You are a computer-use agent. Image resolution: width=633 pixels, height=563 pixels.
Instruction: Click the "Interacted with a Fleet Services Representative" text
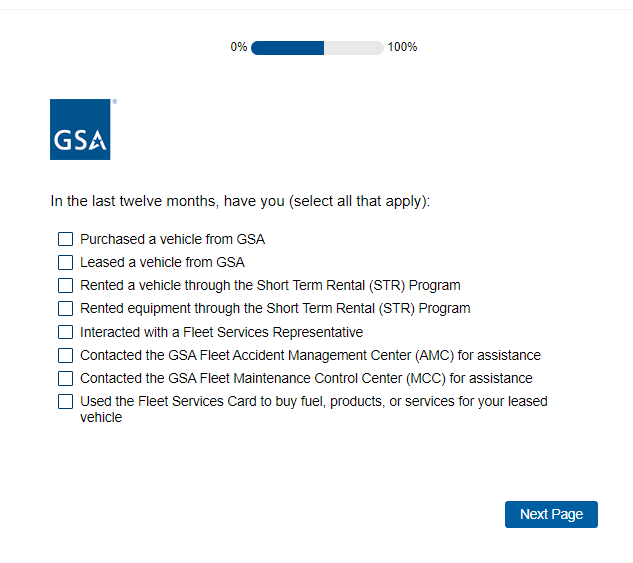pyautogui.click(x=221, y=332)
